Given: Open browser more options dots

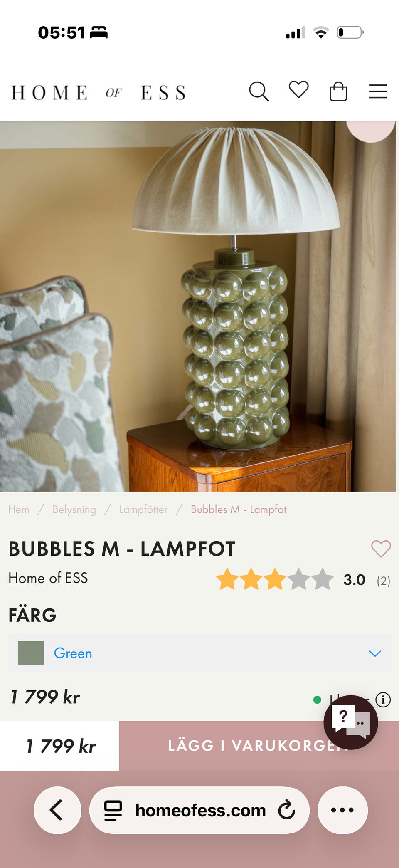Looking at the screenshot, I should pyautogui.click(x=342, y=810).
